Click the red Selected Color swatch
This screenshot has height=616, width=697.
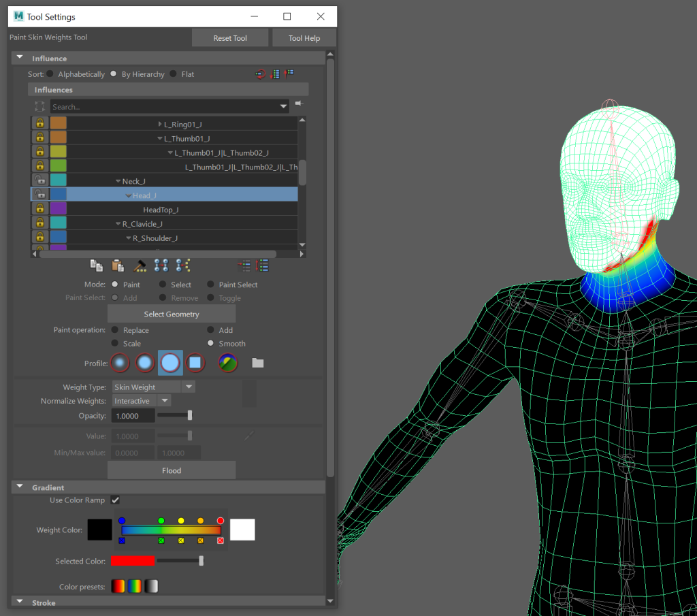pos(133,561)
